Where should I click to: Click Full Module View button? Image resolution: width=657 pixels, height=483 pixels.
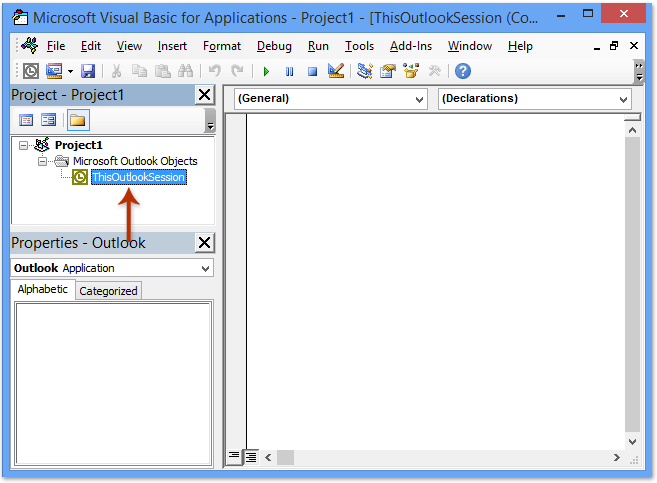tap(251, 457)
